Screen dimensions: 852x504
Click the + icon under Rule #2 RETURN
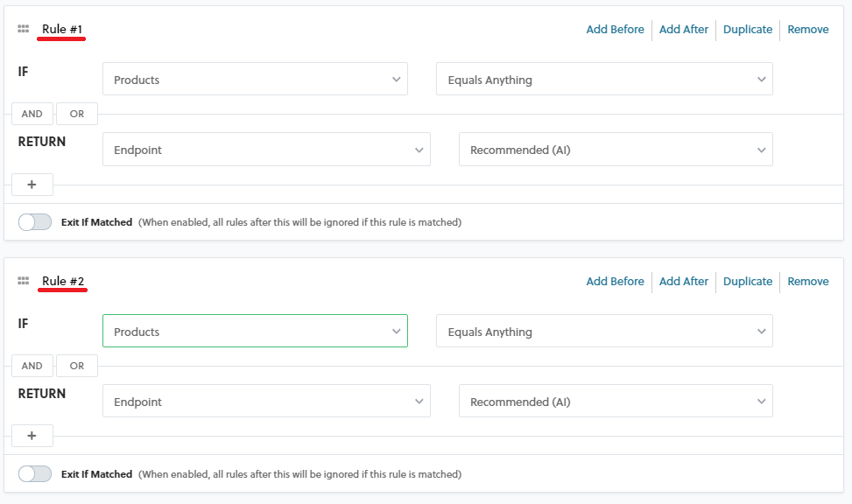pos(32,435)
